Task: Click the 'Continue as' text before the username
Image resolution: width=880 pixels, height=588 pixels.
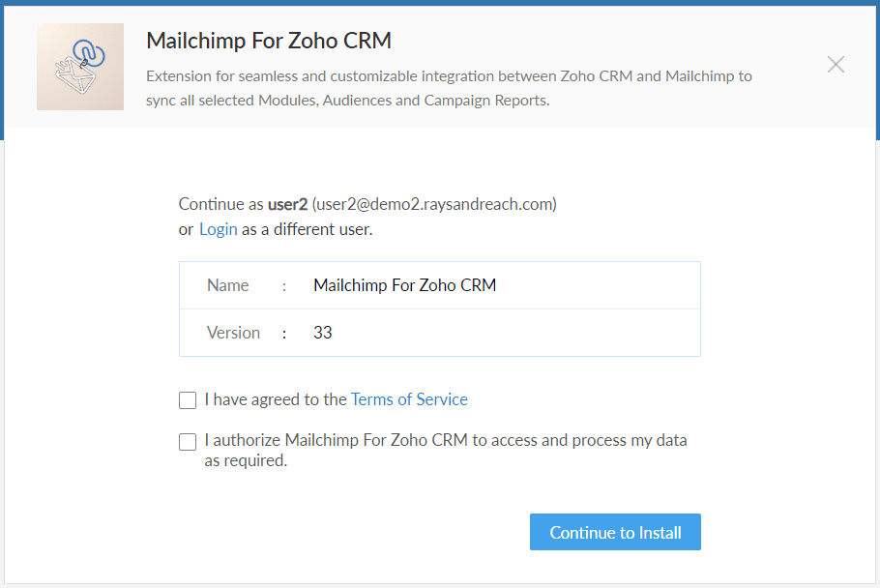Action: [221, 204]
